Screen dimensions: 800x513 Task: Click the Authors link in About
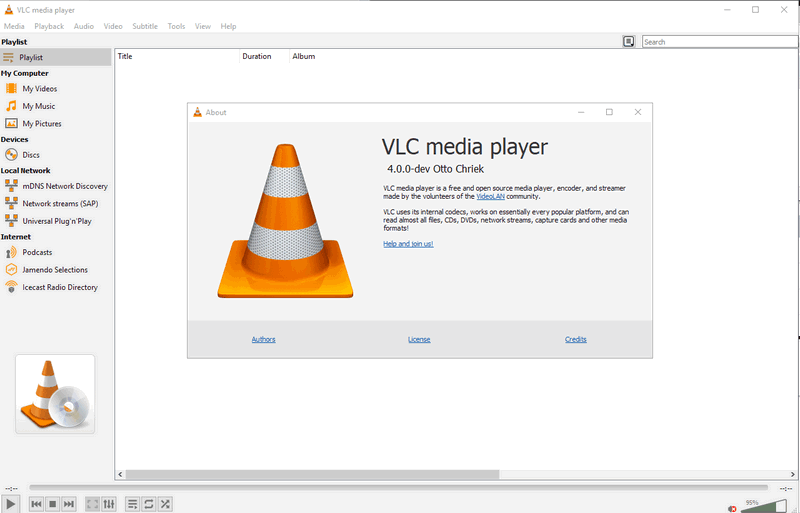[x=263, y=339]
